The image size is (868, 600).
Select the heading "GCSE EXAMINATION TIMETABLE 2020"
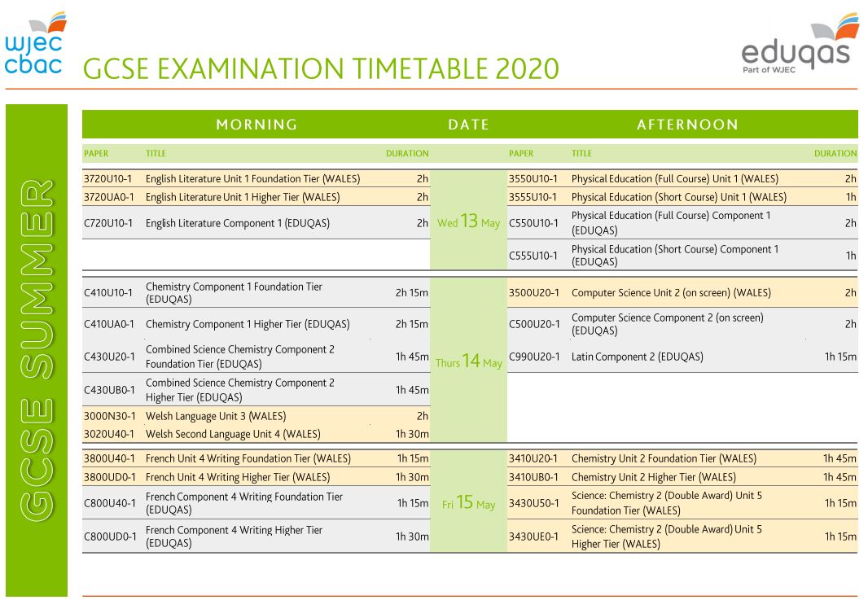[x=321, y=68]
